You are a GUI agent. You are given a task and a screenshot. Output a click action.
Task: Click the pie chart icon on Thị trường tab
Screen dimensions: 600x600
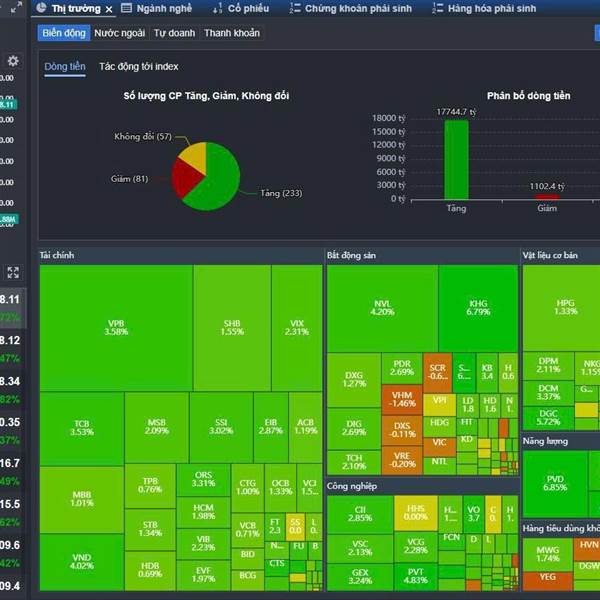coord(42,8)
